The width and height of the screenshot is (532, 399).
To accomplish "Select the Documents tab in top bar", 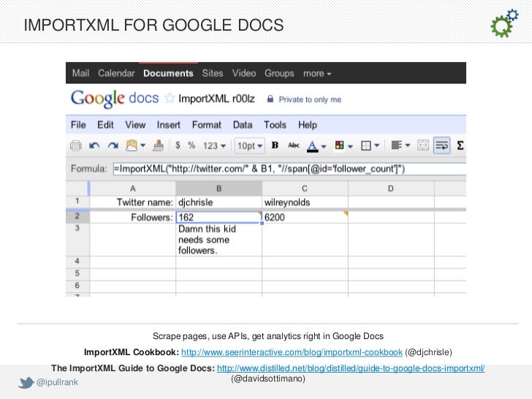I will click(x=168, y=73).
